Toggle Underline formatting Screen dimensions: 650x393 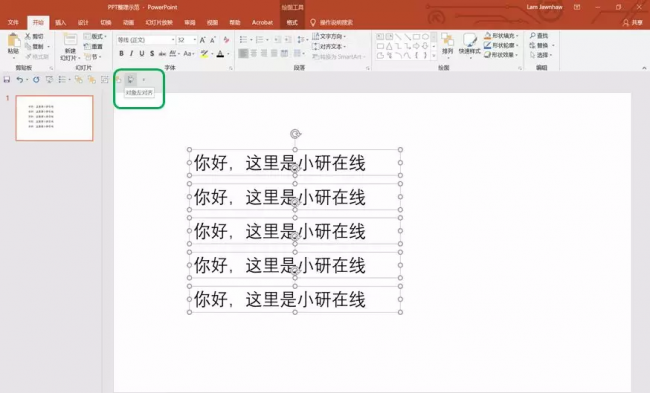coord(142,53)
